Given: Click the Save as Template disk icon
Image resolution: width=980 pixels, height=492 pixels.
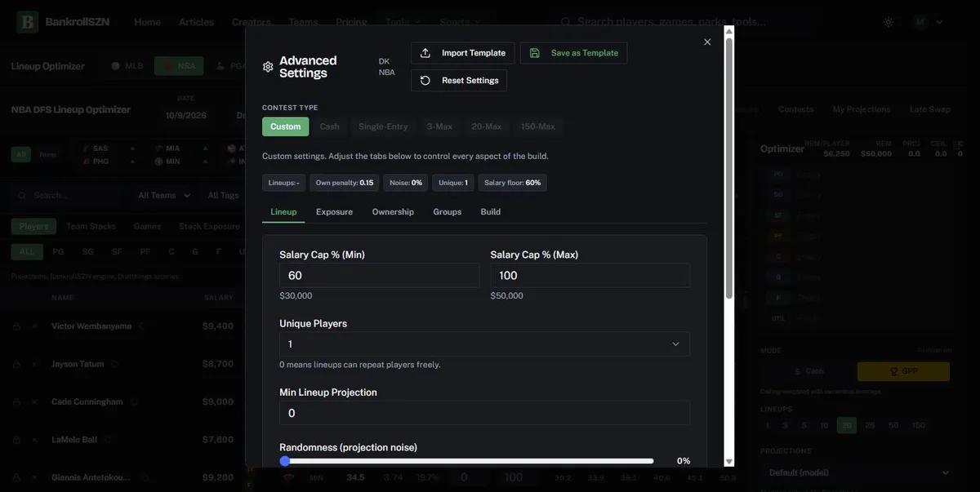Looking at the screenshot, I should (x=535, y=53).
